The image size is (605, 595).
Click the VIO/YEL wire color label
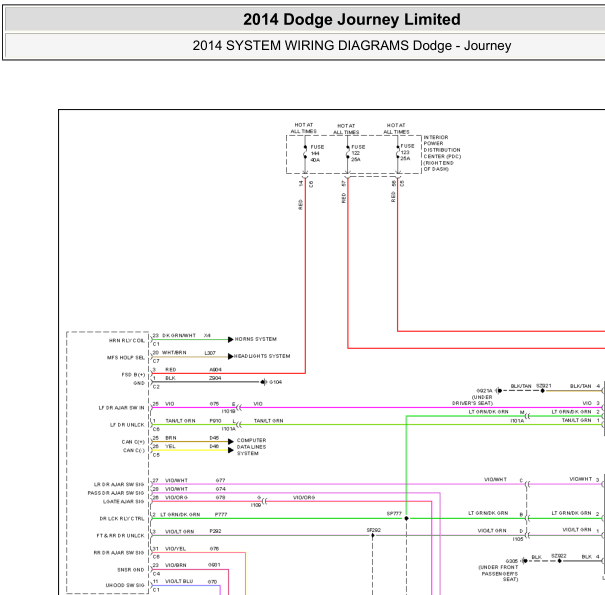[176, 549]
